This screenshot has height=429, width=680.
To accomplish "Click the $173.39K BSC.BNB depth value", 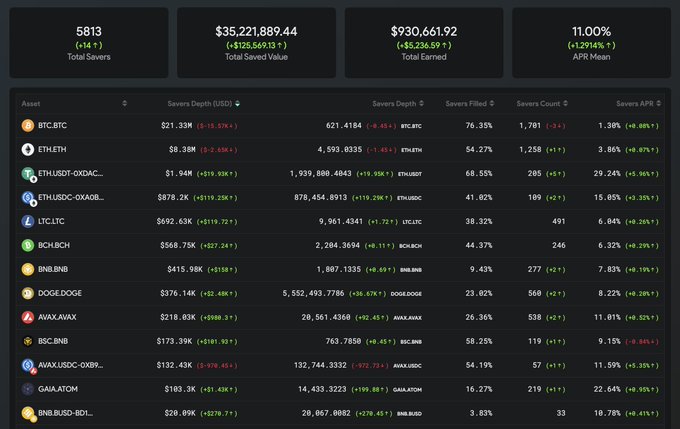I will tap(174, 341).
